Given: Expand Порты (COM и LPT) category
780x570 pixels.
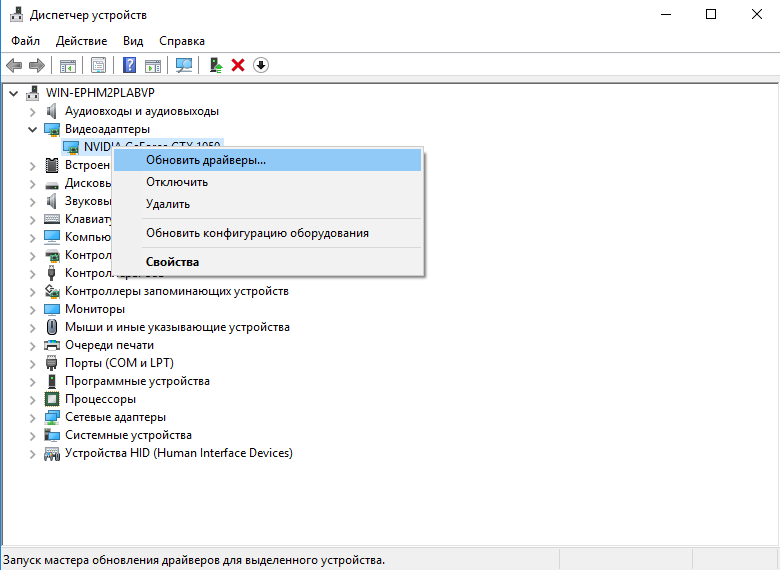Looking at the screenshot, I should tap(33, 364).
